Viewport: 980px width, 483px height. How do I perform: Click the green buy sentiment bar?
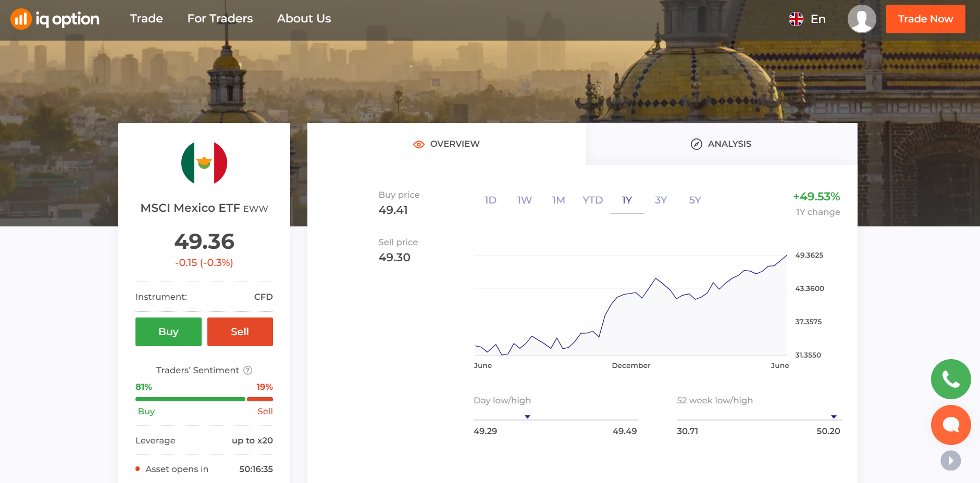pos(190,399)
